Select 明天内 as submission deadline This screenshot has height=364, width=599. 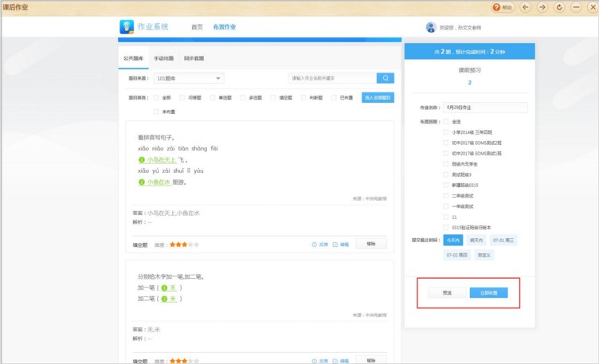click(x=476, y=241)
